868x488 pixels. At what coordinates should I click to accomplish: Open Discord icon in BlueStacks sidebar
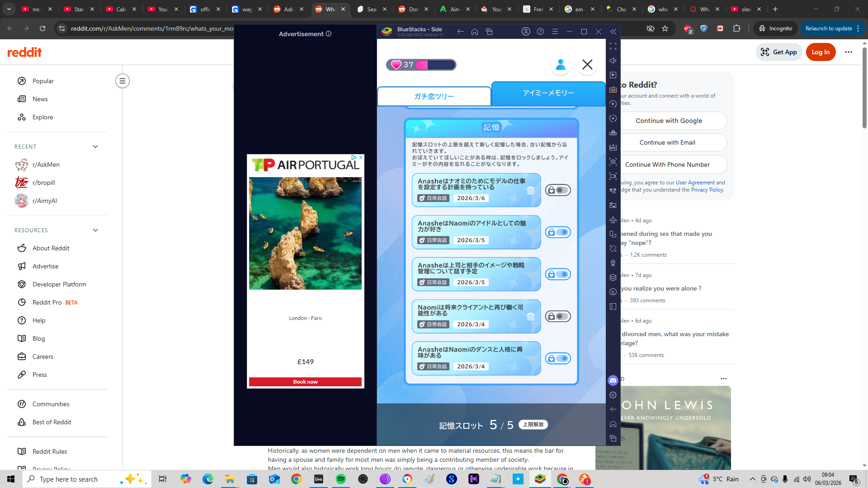click(613, 380)
